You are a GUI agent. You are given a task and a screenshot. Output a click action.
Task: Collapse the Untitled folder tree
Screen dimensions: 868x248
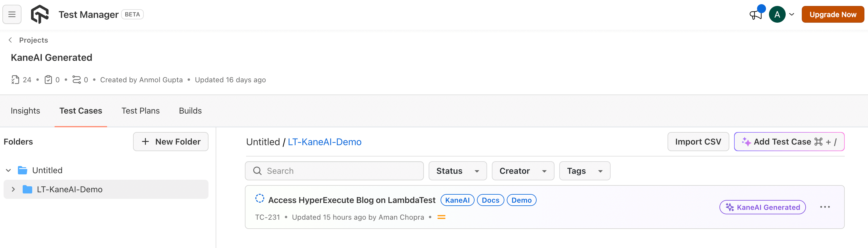[8, 170]
